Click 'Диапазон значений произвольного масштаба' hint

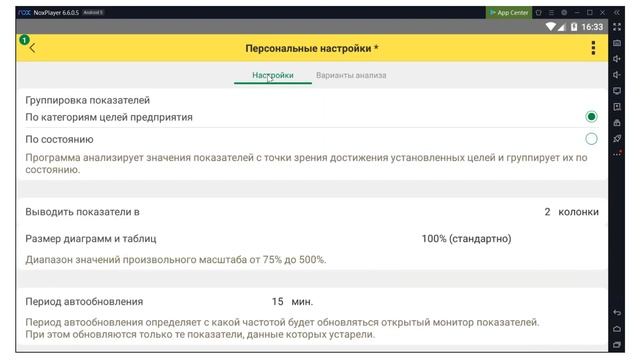tap(176, 260)
